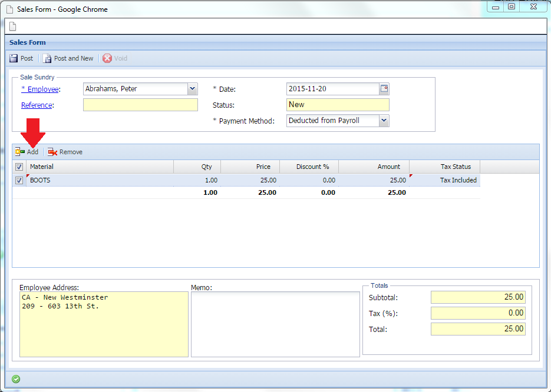
Task: Click the Status field showing New
Action: coord(338,105)
